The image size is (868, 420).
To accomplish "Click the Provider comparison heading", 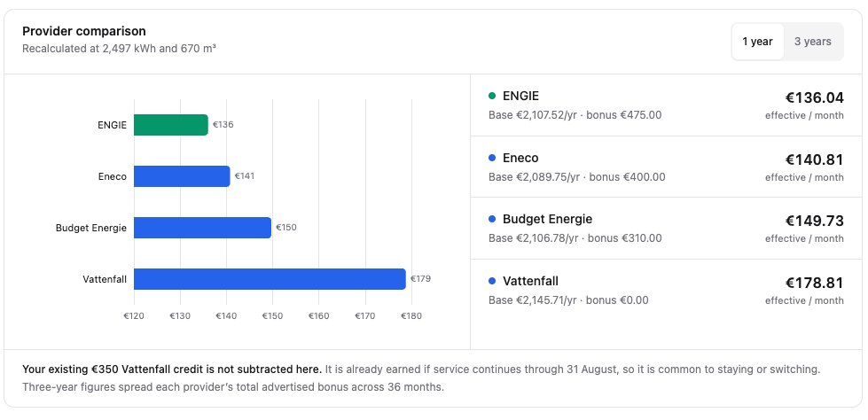I will pos(84,31).
